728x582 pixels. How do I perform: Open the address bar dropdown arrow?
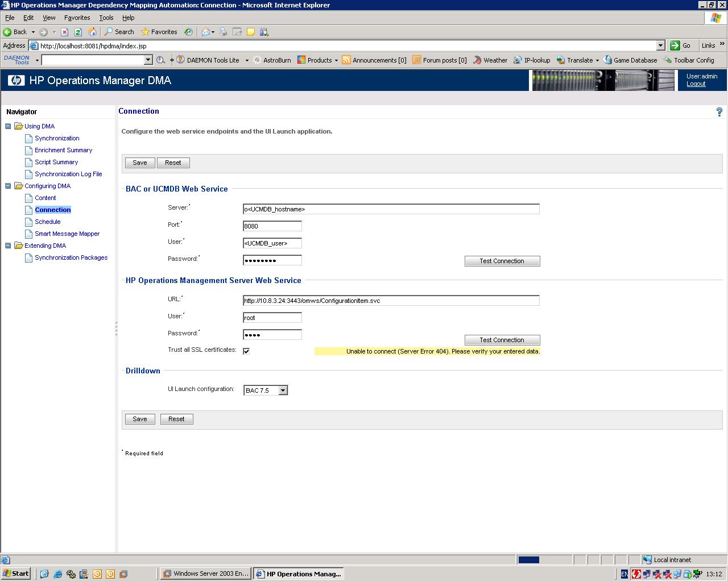click(660, 45)
